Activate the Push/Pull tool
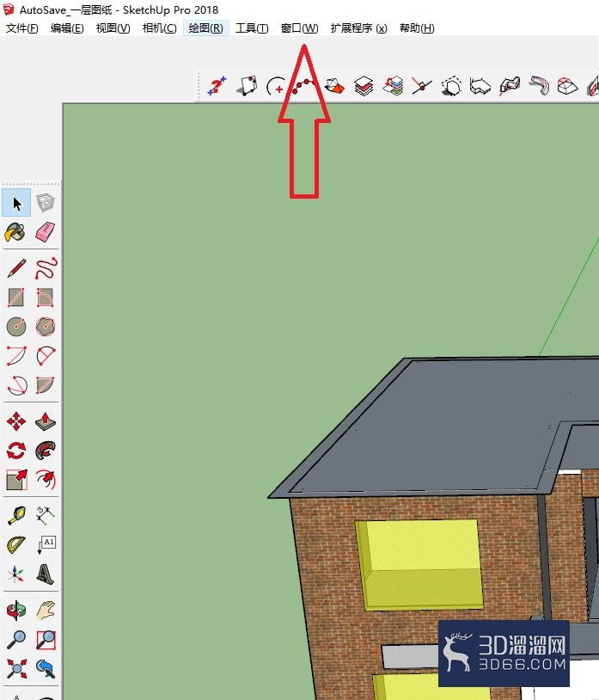The image size is (599, 700). (x=45, y=421)
